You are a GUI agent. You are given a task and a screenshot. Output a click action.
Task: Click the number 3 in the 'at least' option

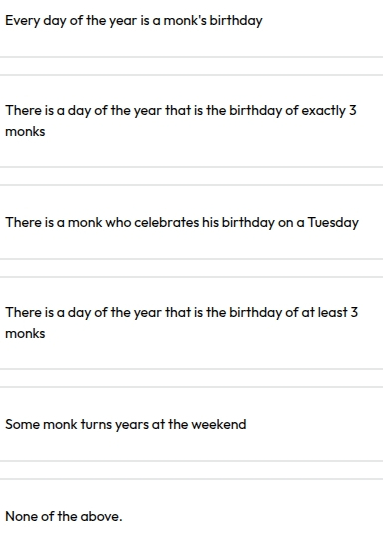pyautogui.click(x=354, y=312)
